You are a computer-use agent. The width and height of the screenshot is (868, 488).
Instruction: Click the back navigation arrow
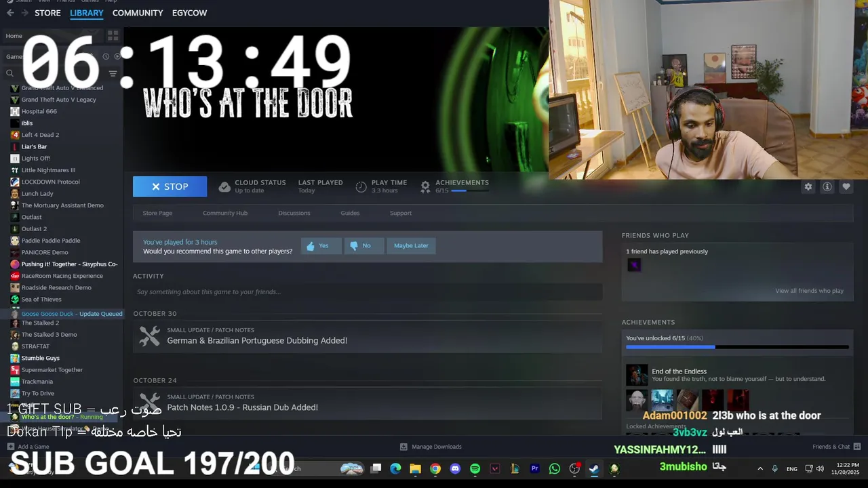click(x=10, y=13)
